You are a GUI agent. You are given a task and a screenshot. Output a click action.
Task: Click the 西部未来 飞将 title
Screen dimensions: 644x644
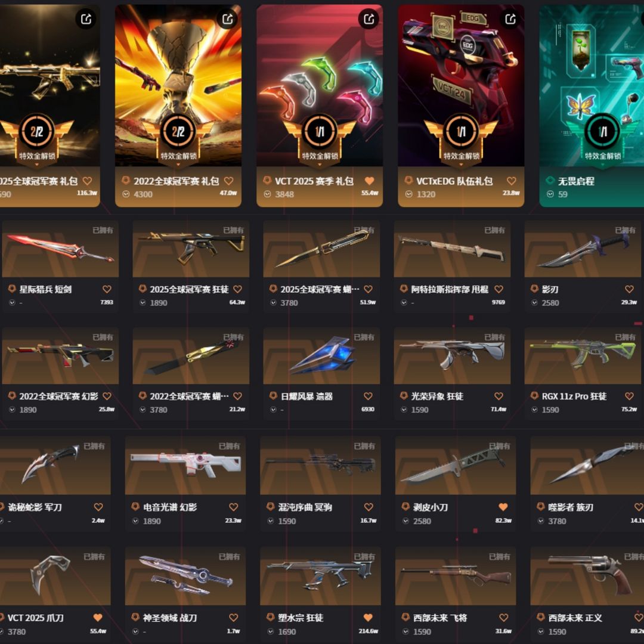coord(440,618)
